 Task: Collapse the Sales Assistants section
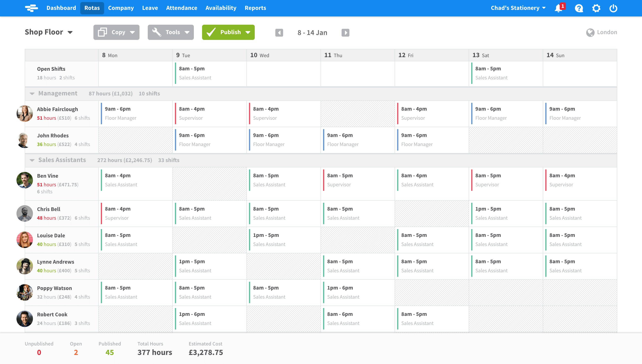click(x=32, y=160)
